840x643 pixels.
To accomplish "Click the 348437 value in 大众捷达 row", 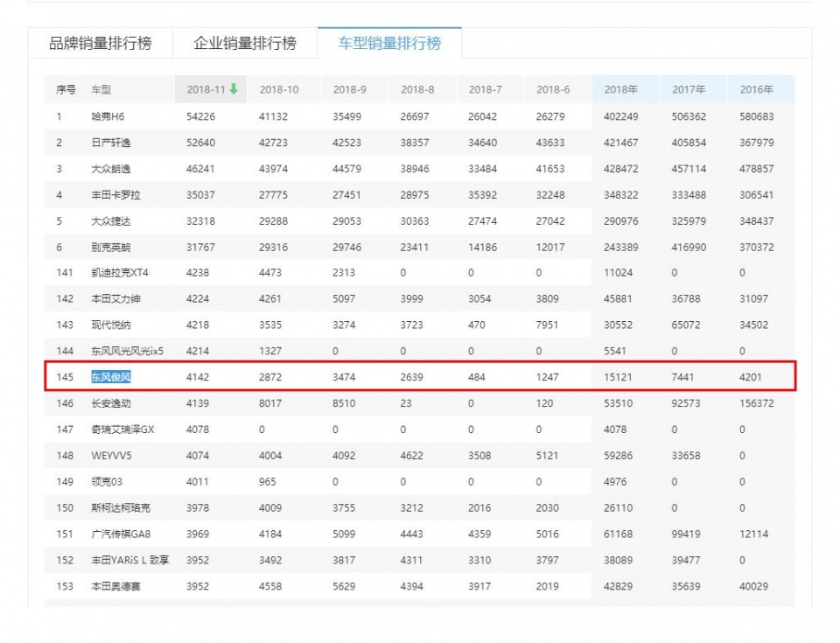I will pos(756,220).
